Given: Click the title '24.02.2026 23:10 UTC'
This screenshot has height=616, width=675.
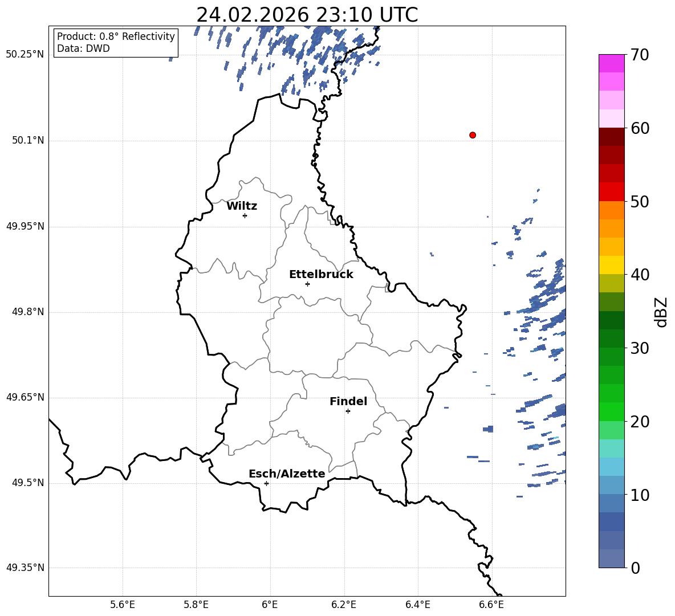Looking at the screenshot, I should pyautogui.click(x=307, y=15).
